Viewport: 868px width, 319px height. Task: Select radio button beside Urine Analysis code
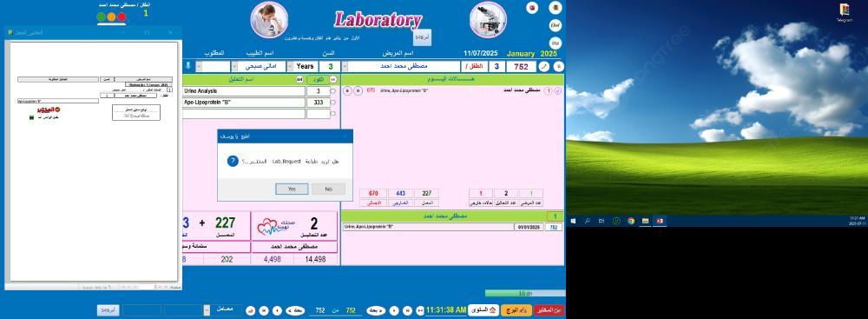point(332,91)
